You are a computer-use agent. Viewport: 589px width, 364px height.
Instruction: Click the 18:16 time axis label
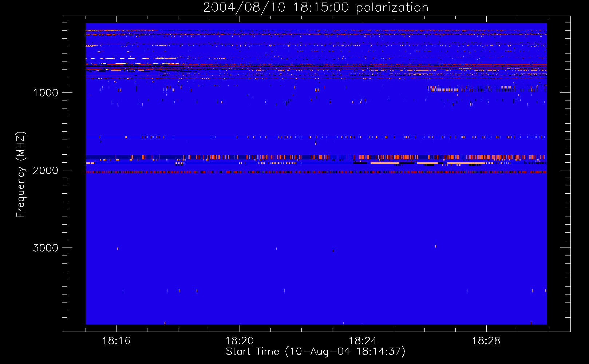pos(116,341)
